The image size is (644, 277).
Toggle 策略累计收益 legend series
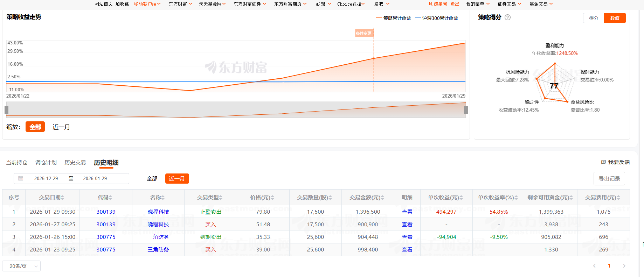pos(394,18)
